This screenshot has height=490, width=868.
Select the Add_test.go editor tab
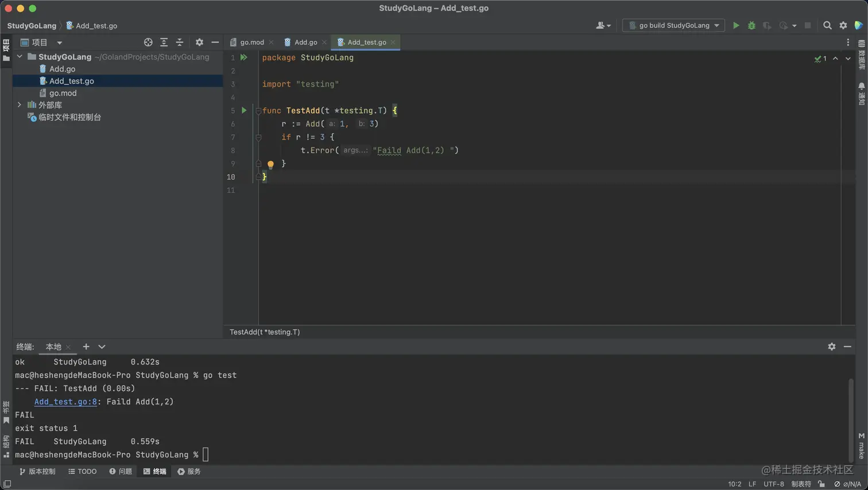click(x=367, y=42)
